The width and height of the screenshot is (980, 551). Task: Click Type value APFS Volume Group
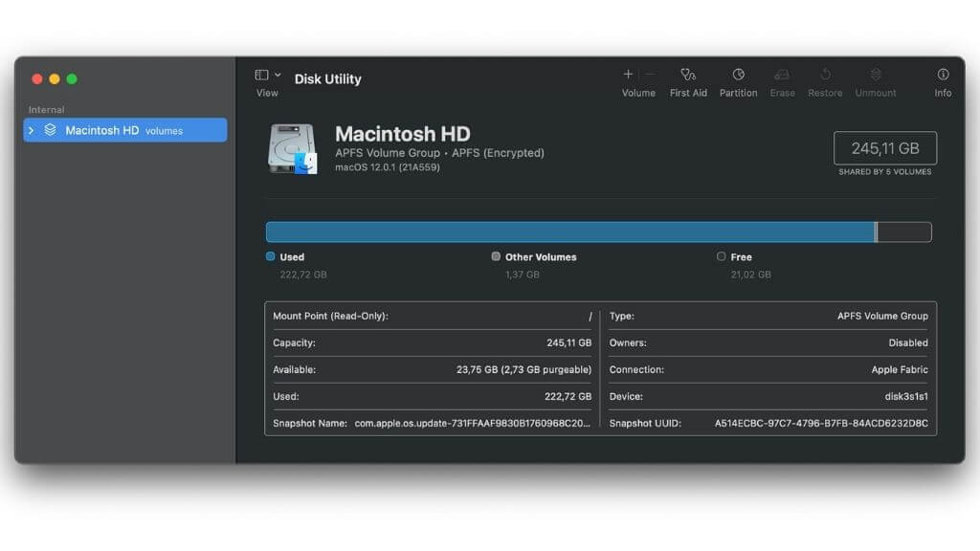[x=882, y=316]
